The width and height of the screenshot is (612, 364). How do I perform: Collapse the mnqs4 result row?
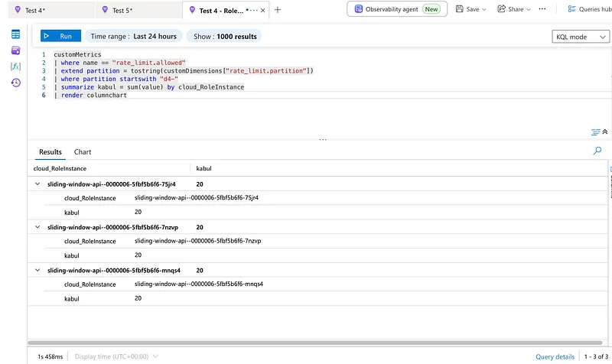click(x=37, y=270)
